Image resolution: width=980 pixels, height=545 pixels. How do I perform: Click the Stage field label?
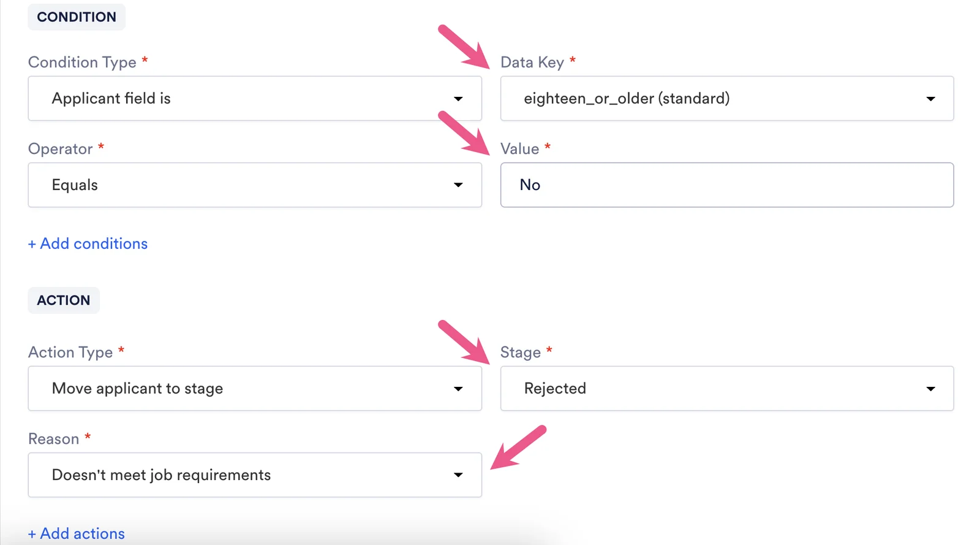(x=521, y=353)
